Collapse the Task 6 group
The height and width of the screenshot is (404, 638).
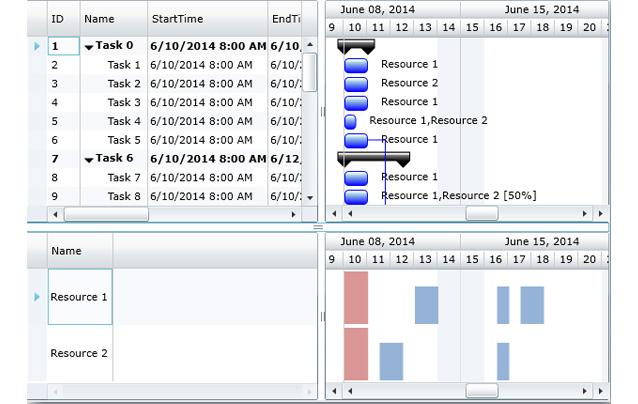coord(89,159)
